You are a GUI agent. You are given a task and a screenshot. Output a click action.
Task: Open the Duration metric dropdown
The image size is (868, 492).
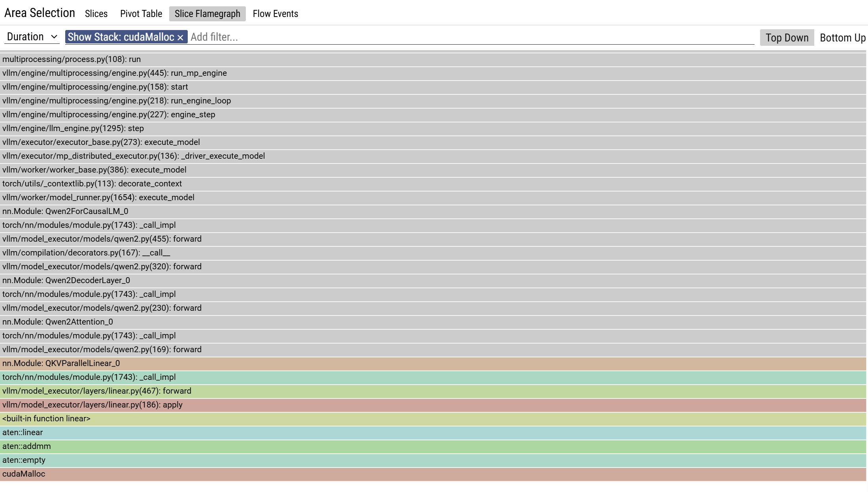tap(32, 37)
